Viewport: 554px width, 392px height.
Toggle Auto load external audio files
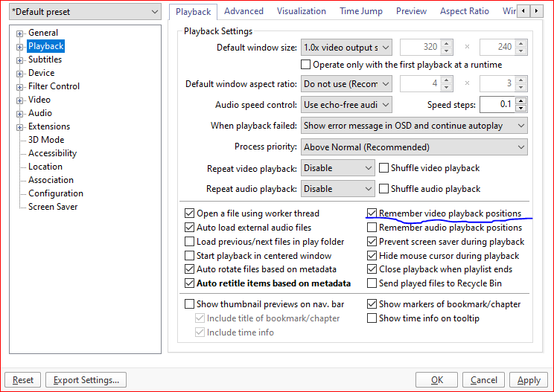pyautogui.click(x=190, y=228)
